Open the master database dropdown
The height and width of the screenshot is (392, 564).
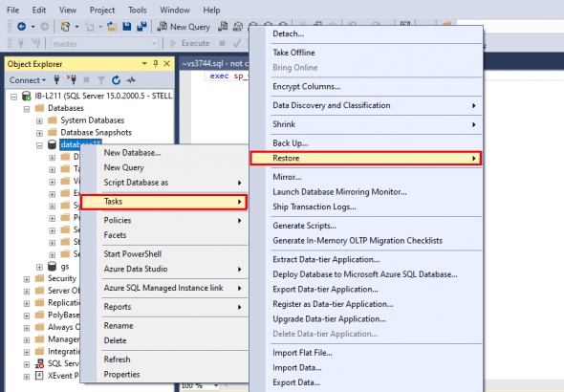click(154, 44)
